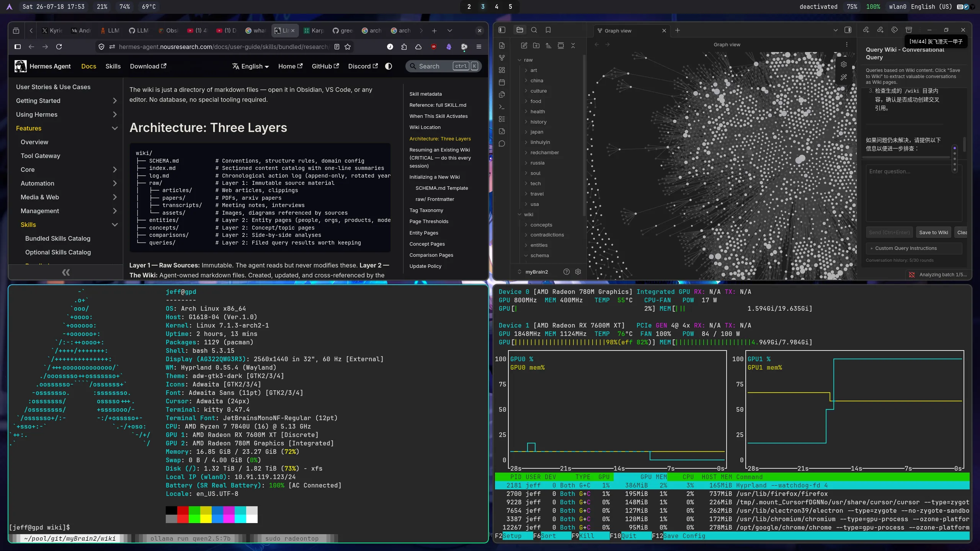Toggle the Obsidian left sidebar

point(502,30)
